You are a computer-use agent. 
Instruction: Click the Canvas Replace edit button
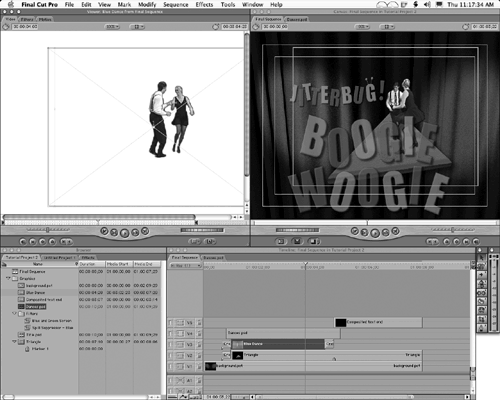pyautogui.click(x=313, y=241)
